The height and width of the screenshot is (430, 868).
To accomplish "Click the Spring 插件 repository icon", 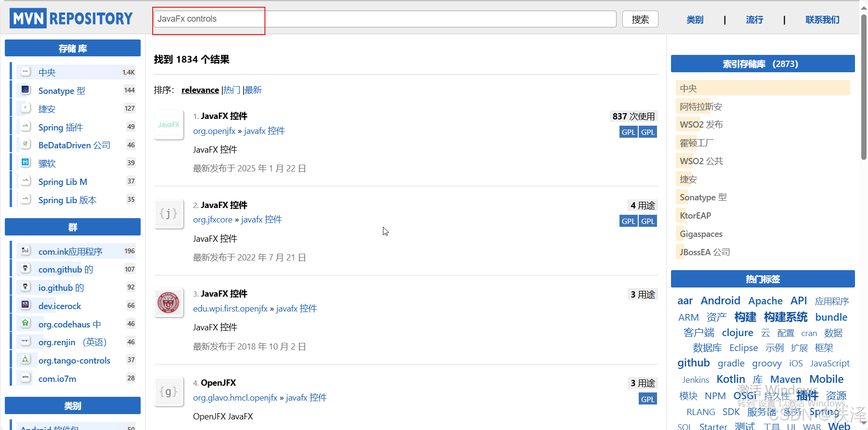I will (26, 127).
